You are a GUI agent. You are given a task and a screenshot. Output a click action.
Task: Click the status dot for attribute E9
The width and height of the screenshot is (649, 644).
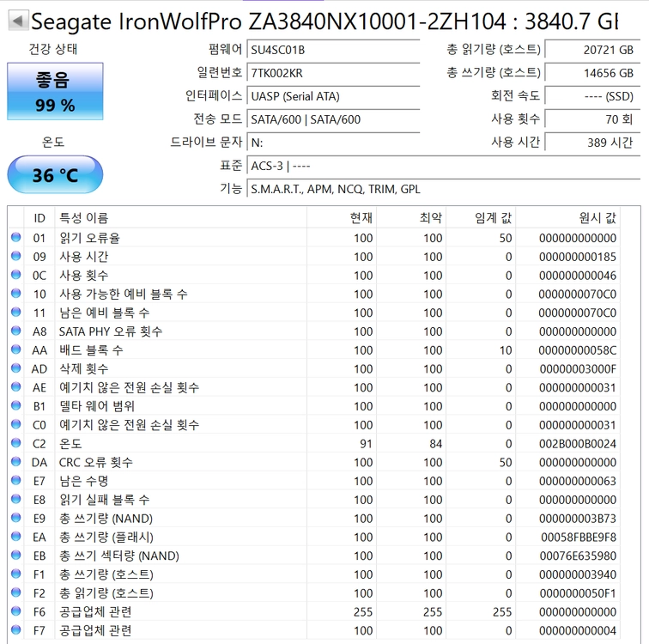click(x=16, y=518)
